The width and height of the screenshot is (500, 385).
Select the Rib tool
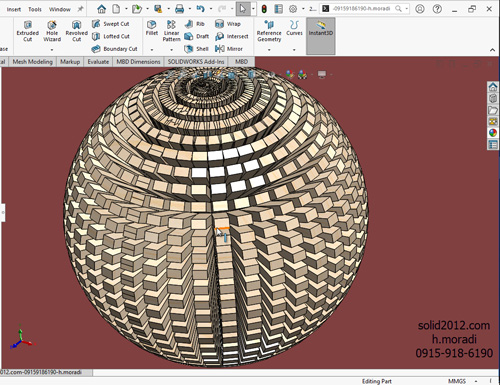point(195,24)
